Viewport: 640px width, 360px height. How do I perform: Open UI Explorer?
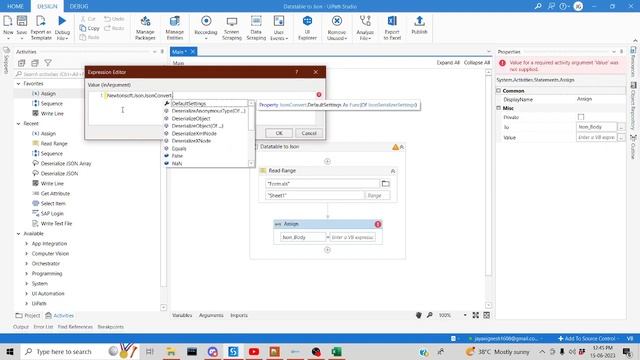click(x=307, y=21)
